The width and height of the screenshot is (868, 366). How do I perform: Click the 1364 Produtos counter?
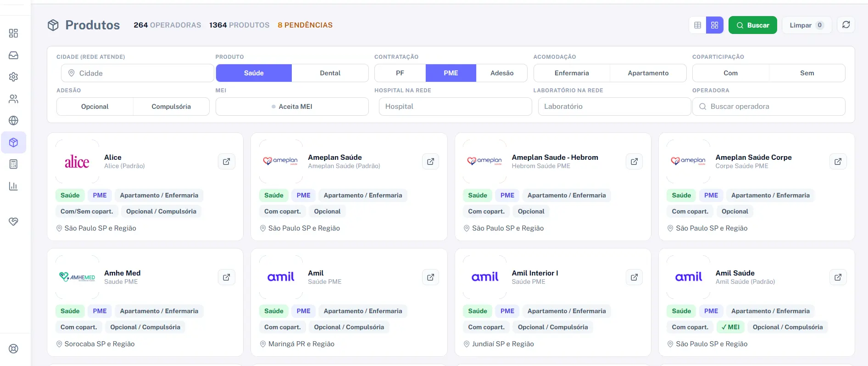coord(239,25)
